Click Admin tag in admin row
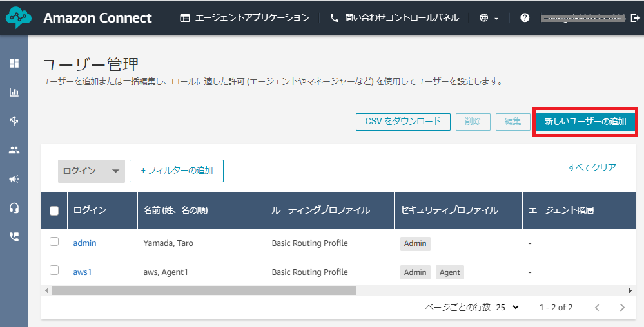Screen dimensions: 644x327 [x=415, y=243]
